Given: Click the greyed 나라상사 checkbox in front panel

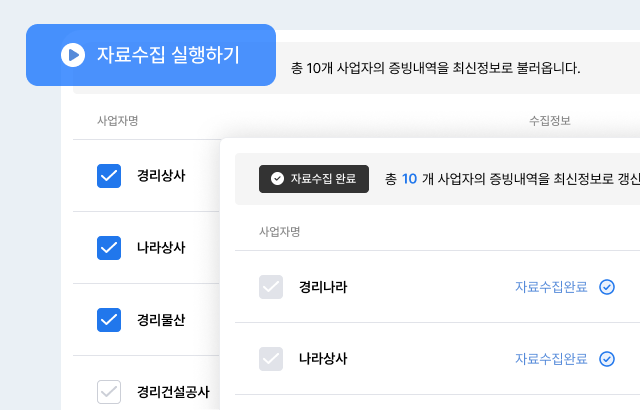Looking at the screenshot, I should 271,359.
